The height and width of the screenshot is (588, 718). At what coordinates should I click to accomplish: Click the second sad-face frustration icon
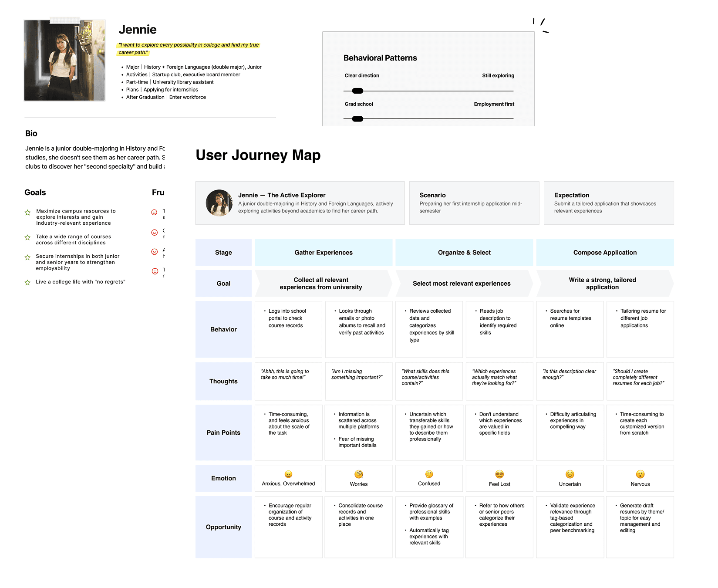pos(154,233)
